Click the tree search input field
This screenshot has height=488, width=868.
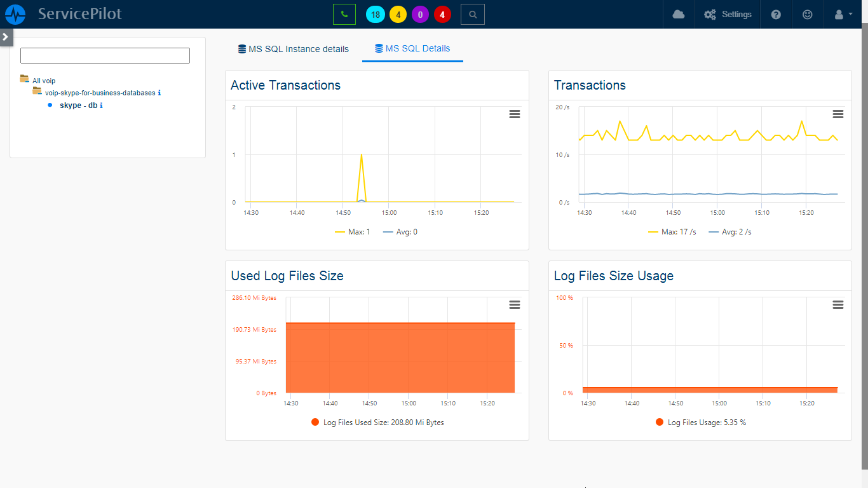(105, 55)
